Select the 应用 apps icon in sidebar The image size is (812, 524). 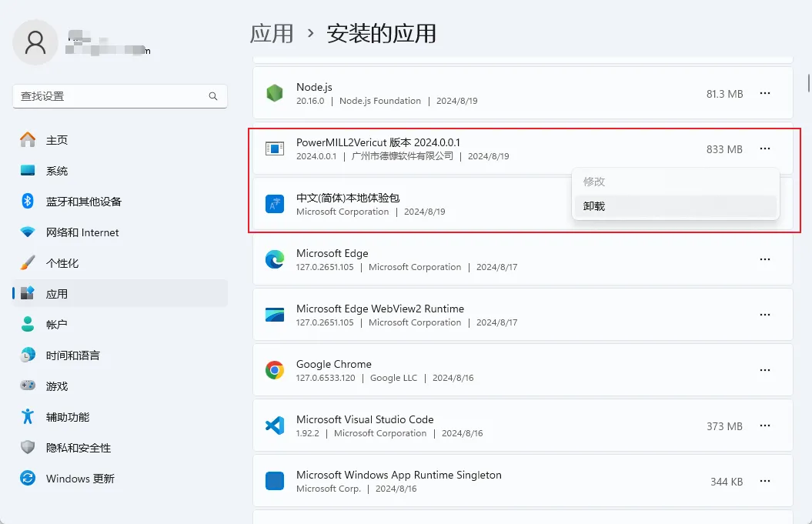(x=28, y=293)
